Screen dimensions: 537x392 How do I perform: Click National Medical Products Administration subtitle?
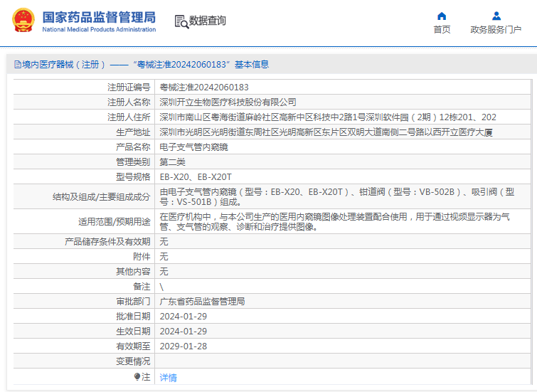[99, 29]
